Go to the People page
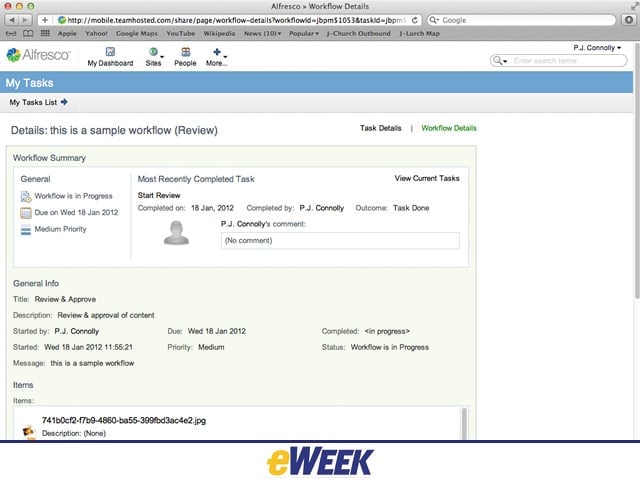640x480 pixels. pyautogui.click(x=185, y=57)
